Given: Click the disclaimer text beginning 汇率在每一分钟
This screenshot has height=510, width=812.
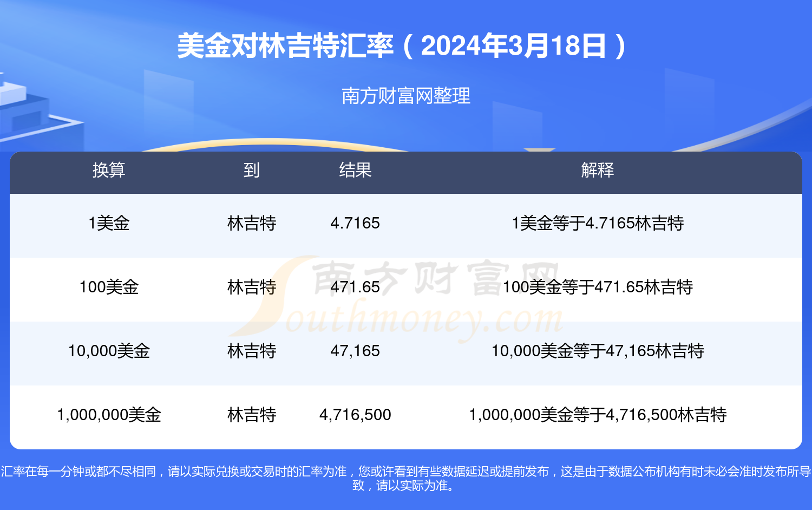Looking at the screenshot, I should 406,479.
